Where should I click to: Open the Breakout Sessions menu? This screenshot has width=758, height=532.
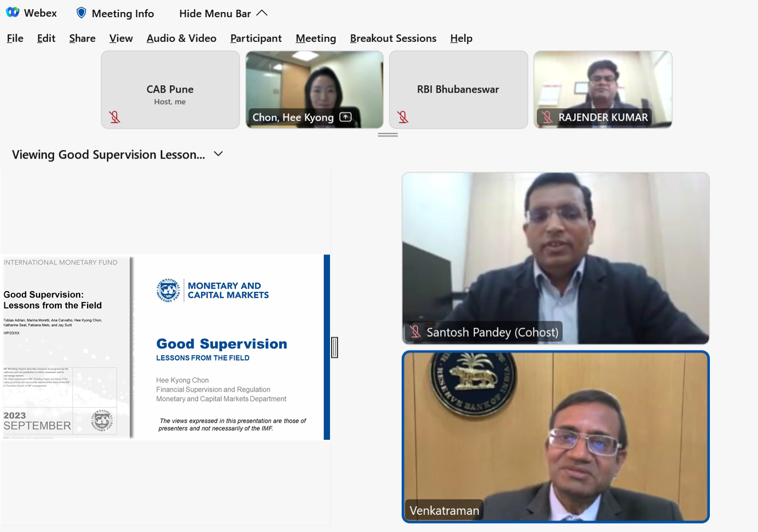pyautogui.click(x=393, y=38)
